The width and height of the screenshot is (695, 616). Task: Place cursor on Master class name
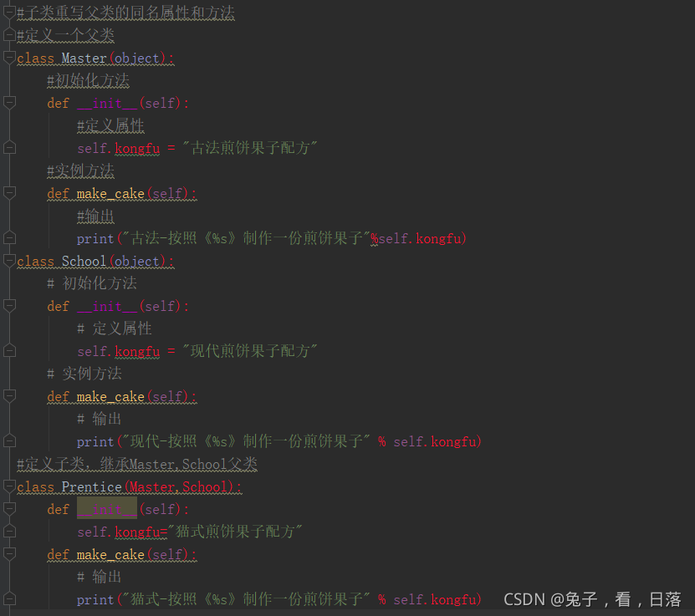(x=84, y=58)
